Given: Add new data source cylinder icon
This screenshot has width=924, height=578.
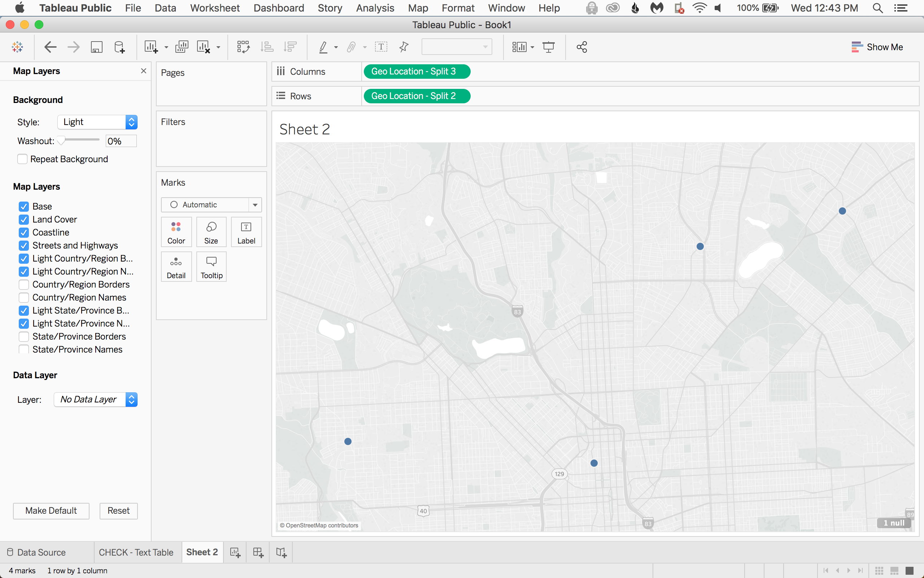Looking at the screenshot, I should pos(119,47).
